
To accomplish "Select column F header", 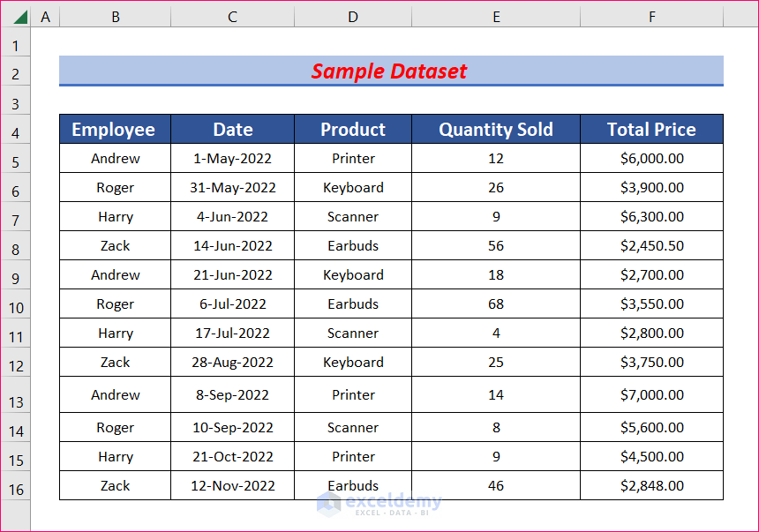I will click(x=652, y=17).
